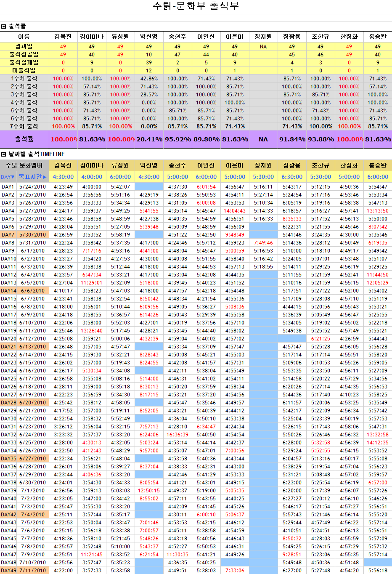Select the purple 출석률 summary row label

click(x=24, y=139)
